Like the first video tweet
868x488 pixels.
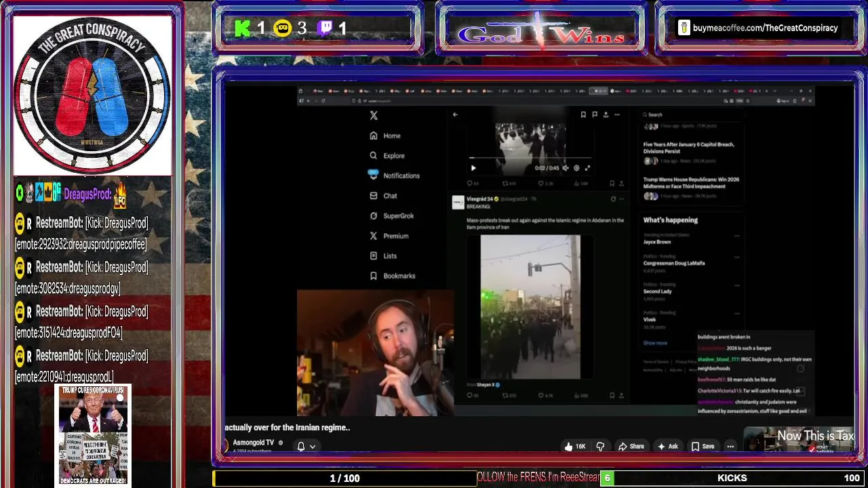click(x=541, y=183)
